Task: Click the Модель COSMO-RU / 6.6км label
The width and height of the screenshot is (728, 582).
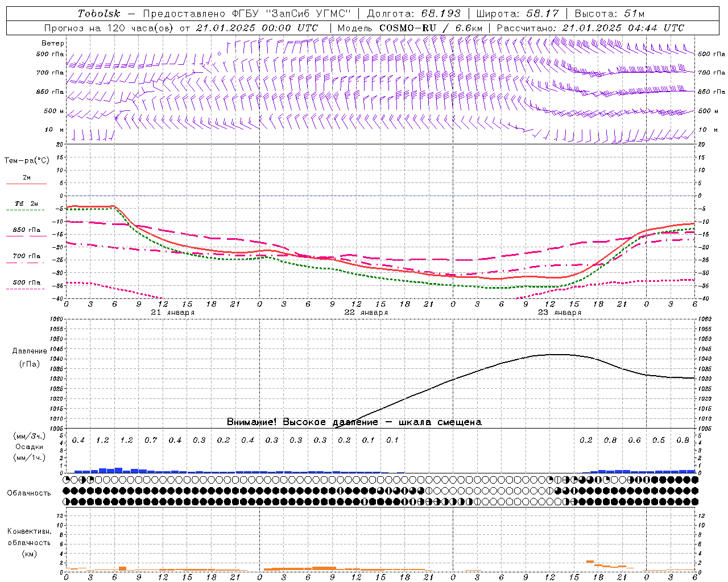Action: 409,28
